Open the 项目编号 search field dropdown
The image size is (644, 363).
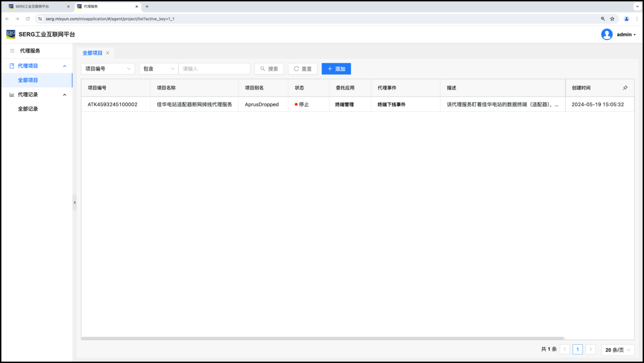(x=108, y=69)
